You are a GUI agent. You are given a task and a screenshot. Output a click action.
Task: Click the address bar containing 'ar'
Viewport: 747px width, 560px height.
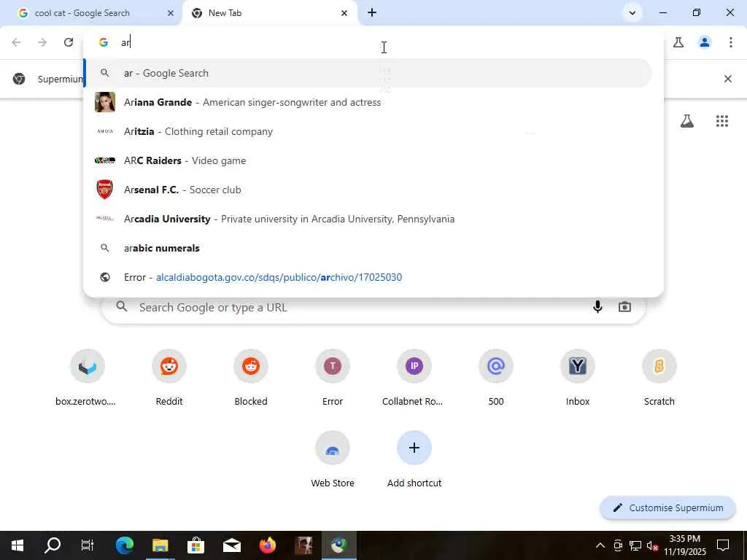point(373,42)
